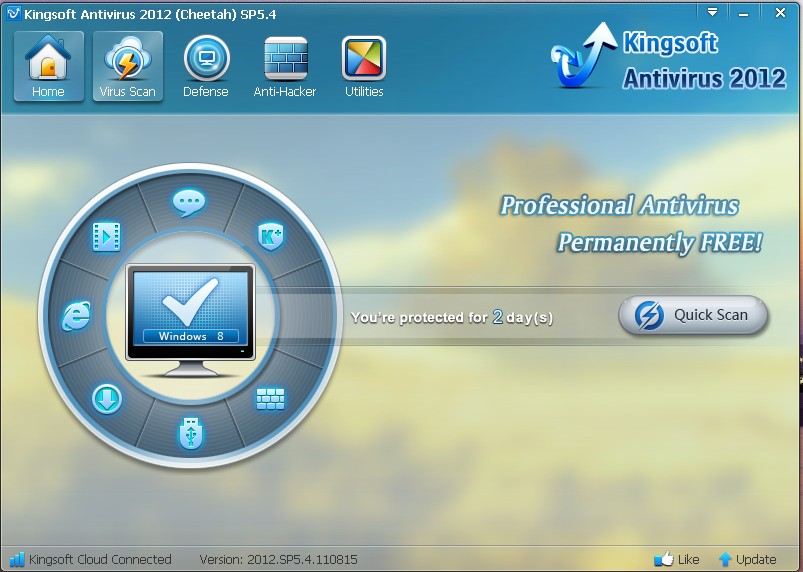Click the protected for 2 day(s) text

(x=452, y=317)
